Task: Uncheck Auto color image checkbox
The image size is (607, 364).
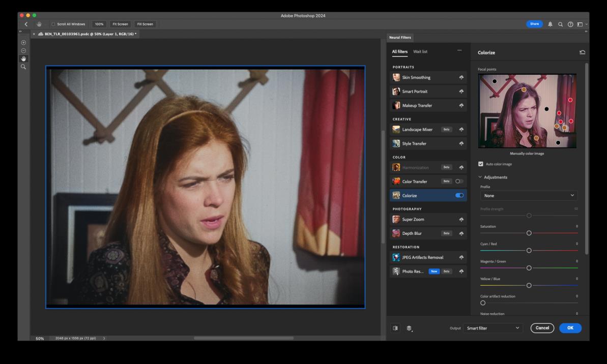Action: coord(481,164)
